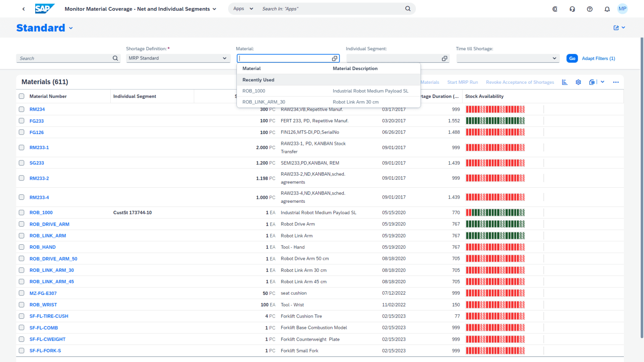Open the Joule copilot icon
The height and width of the screenshot is (362, 644).
click(x=555, y=8)
